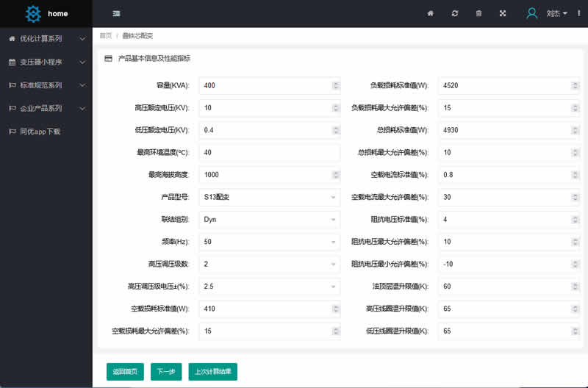
Task: Click the 容量(KVA) stepper arrows
Action: click(x=336, y=85)
